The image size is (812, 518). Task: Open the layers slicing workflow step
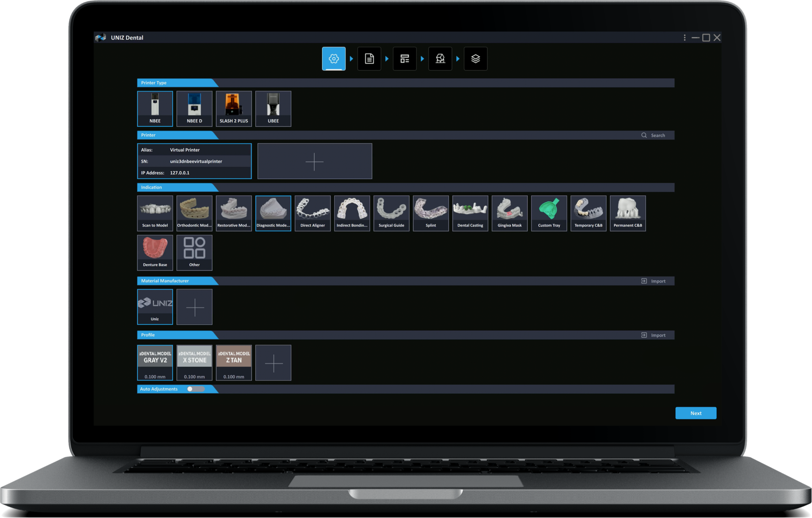475,59
